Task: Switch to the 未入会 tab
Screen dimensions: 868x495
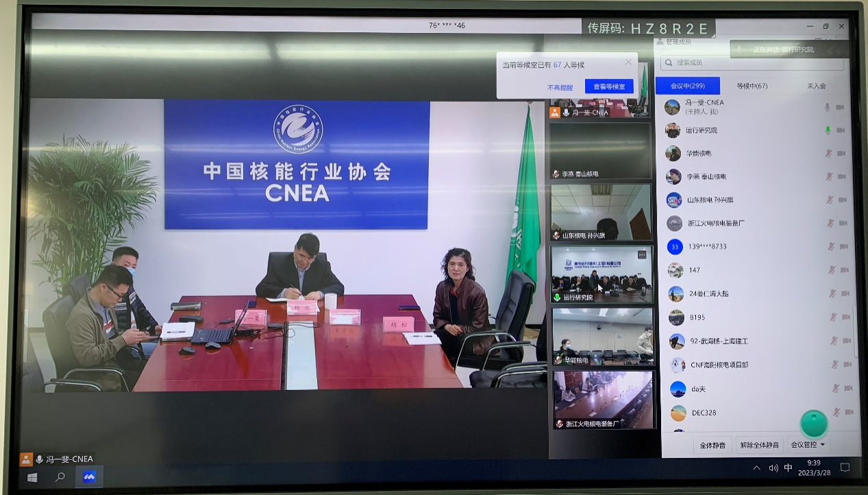Action: coord(816,86)
